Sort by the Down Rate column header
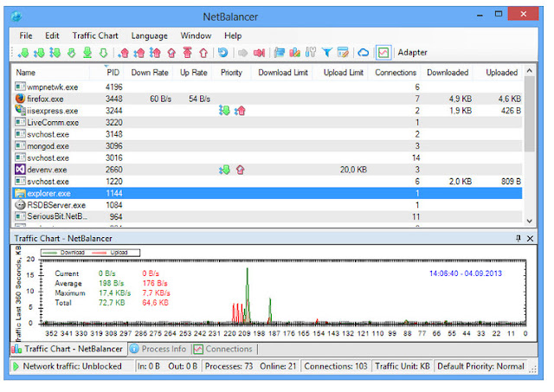554x392 pixels. (x=150, y=73)
